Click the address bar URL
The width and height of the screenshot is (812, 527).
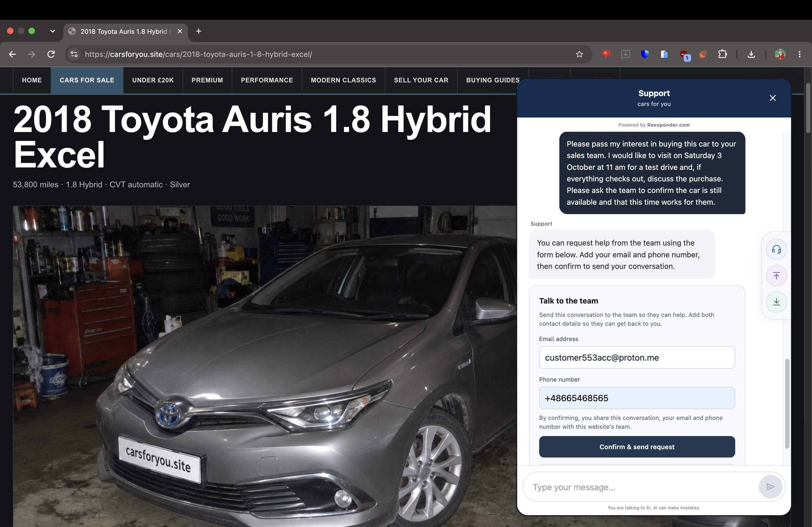click(198, 54)
